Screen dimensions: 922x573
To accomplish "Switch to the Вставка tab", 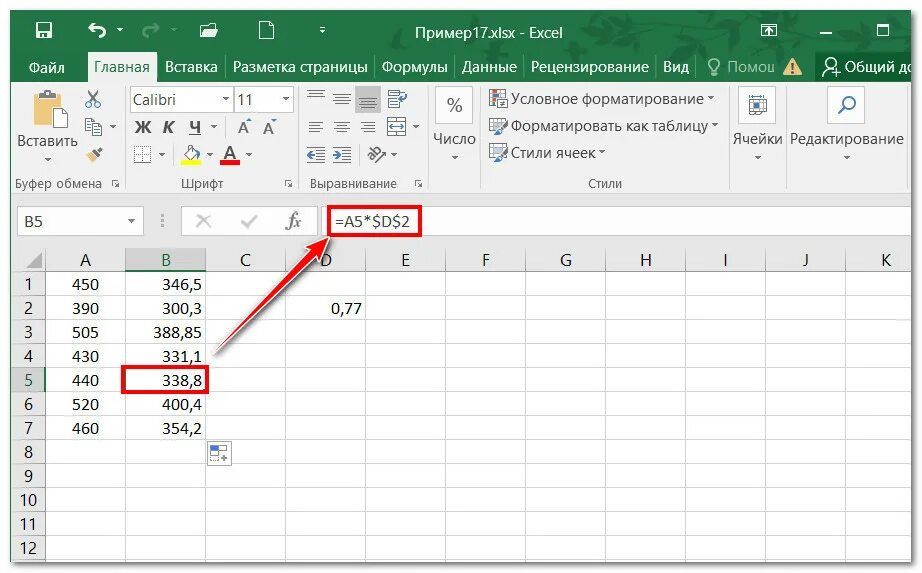I will 191,67.
